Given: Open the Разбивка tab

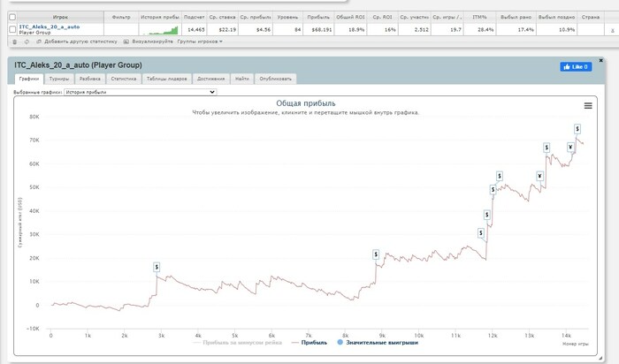Looking at the screenshot, I should 89,79.
